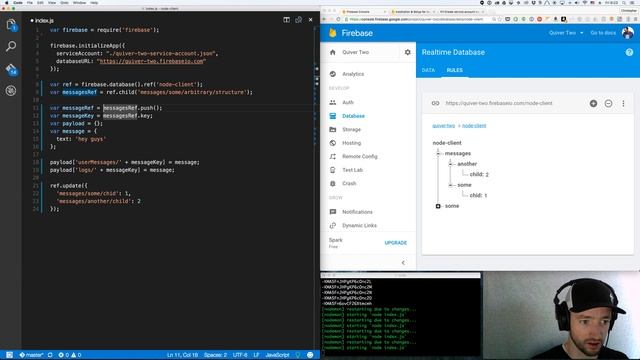
Task: Switch to the RULES tab
Action: tap(455, 70)
